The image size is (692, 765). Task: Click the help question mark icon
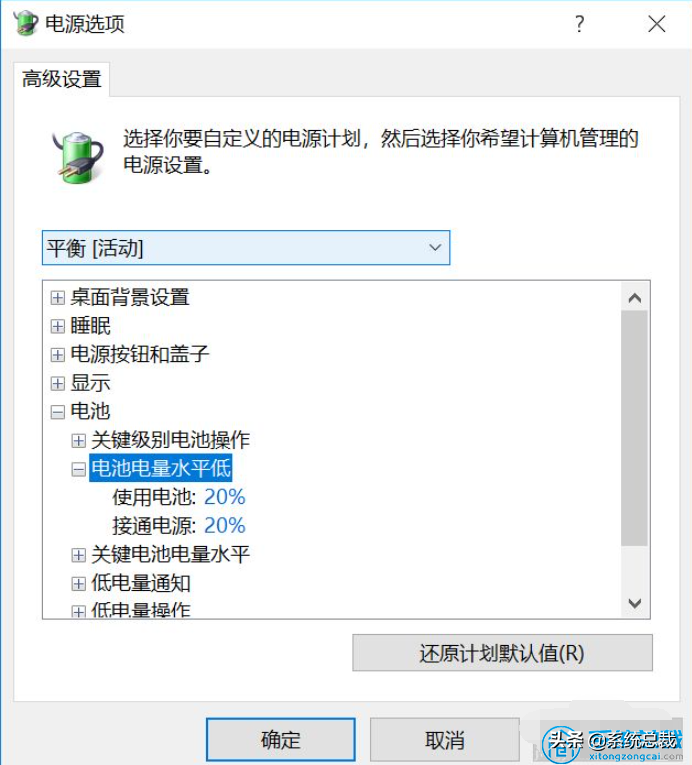[579, 23]
